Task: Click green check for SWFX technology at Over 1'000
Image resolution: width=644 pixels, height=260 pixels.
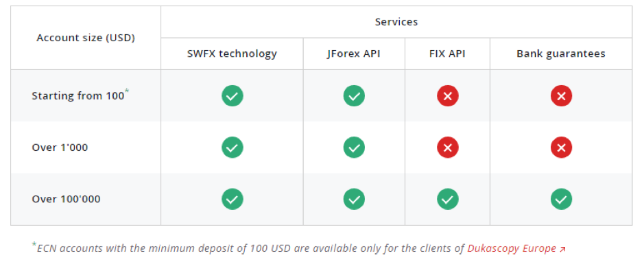Action: (x=232, y=147)
